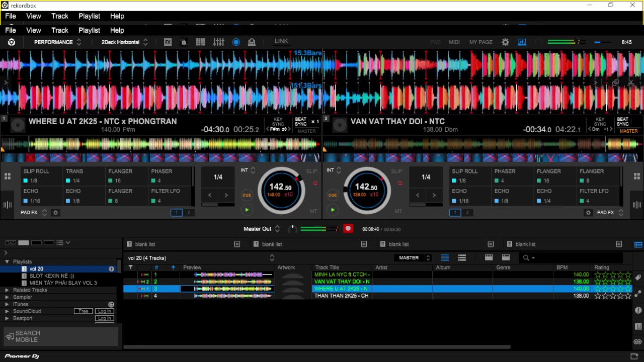This screenshot has height=362, width=644.
Task: Refresh the iTunes library icon
Action: click(x=111, y=304)
